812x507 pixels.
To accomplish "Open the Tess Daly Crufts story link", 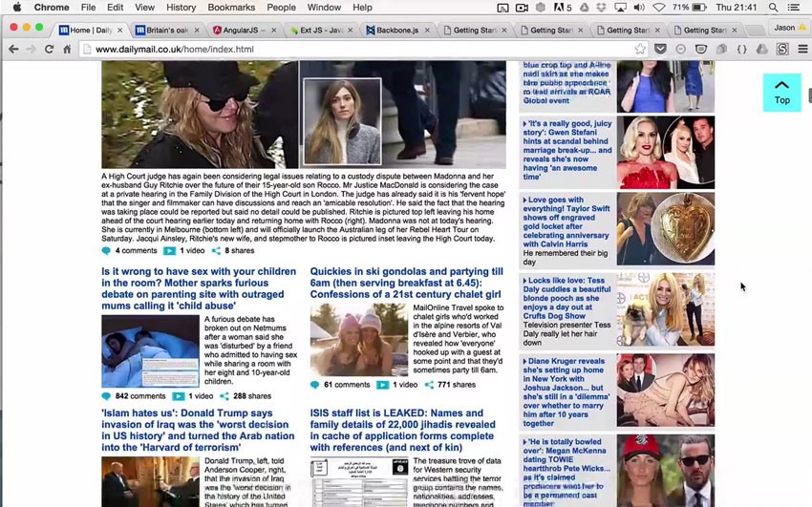I will point(566,298).
